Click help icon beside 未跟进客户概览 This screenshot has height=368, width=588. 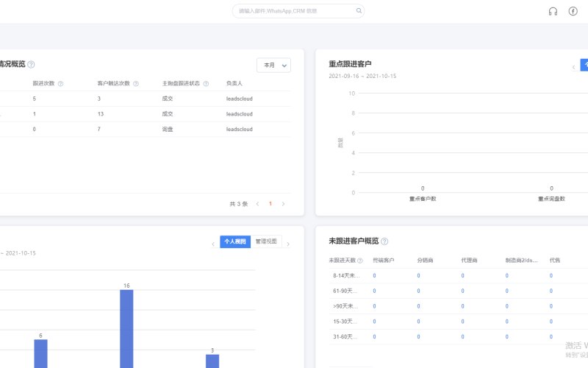[384, 241]
